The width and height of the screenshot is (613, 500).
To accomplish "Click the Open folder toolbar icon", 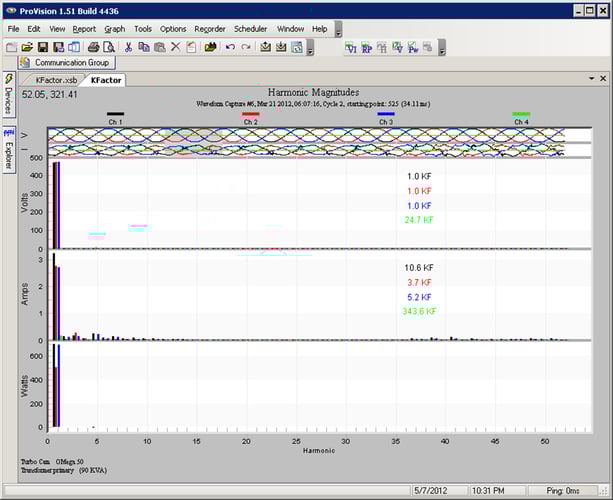I will pos(27,47).
